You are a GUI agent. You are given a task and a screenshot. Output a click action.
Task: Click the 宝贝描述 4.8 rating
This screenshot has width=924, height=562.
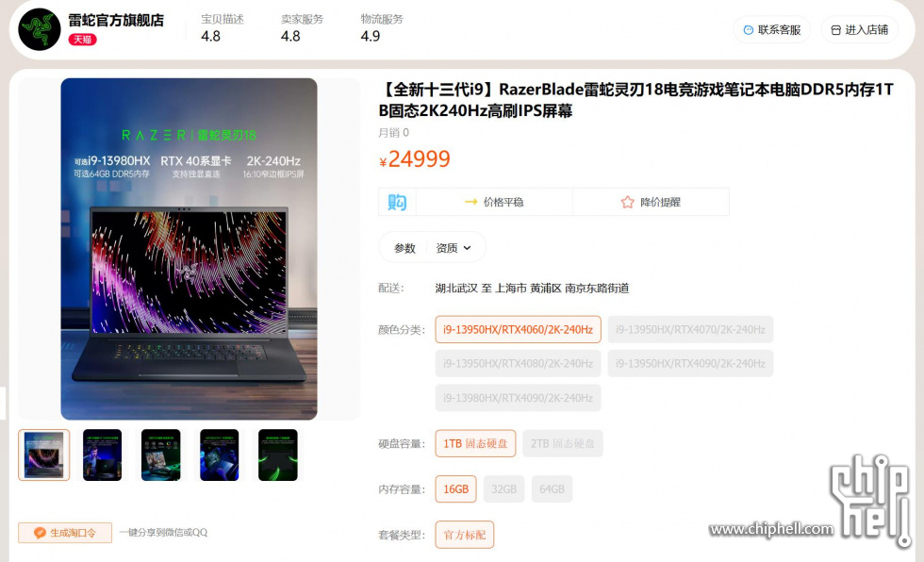[x=223, y=27]
